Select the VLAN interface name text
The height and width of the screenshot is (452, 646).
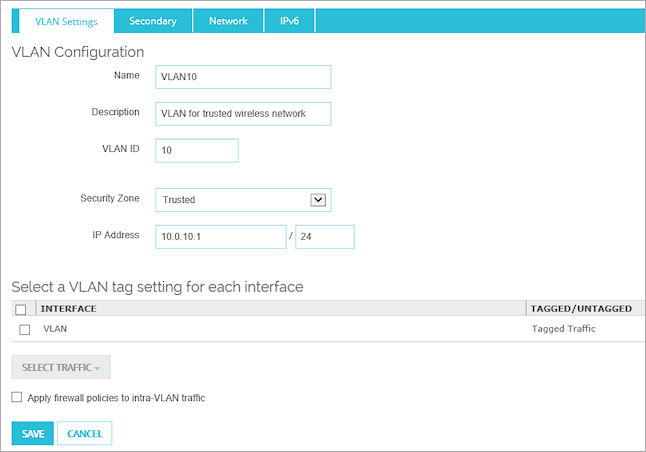pyautogui.click(x=55, y=329)
